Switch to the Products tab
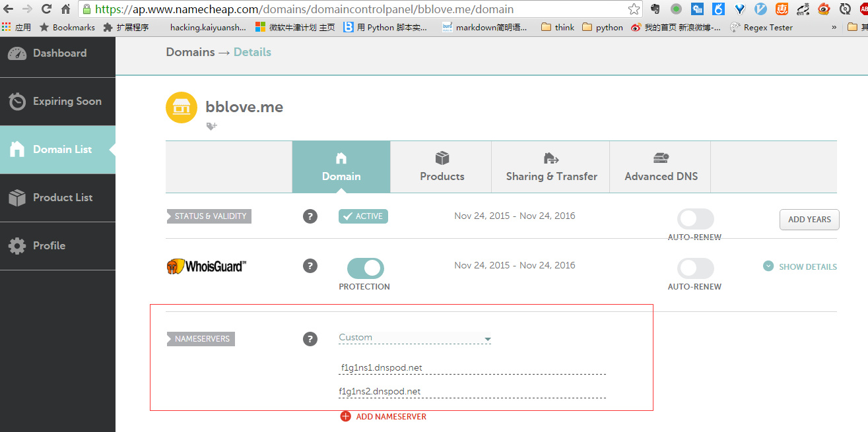Viewport: 868px width, 432px height. tap(442, 167)
